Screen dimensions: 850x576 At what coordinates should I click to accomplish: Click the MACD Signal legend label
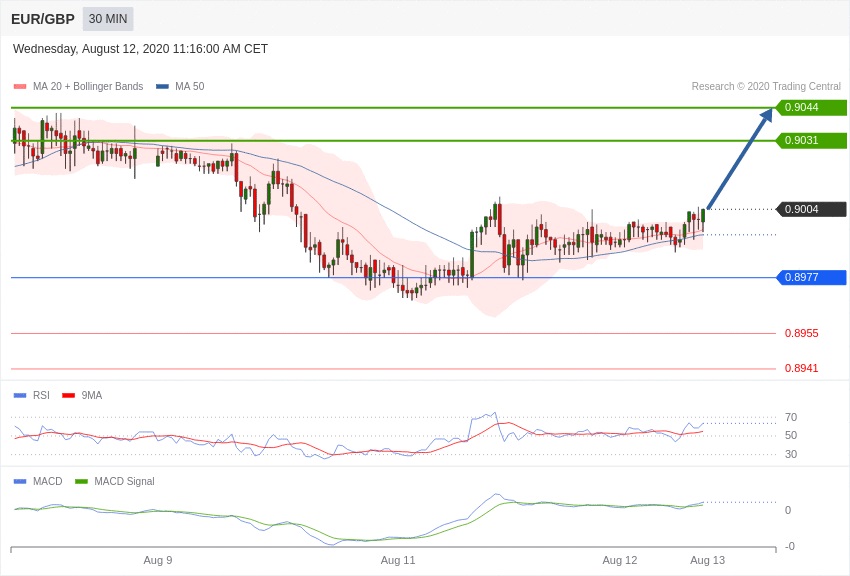click(x=124, y=481)
